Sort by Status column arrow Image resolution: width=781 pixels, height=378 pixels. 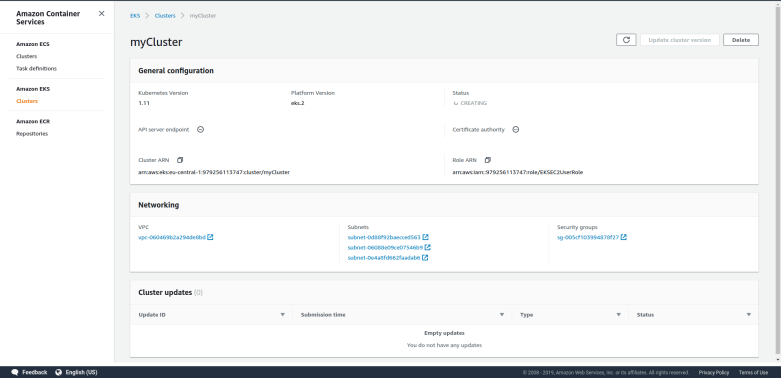pos(749,315)
